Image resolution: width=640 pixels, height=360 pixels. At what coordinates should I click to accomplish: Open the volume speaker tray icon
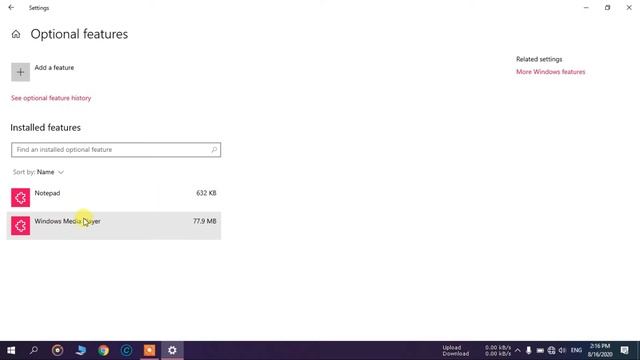click(562, 351)
